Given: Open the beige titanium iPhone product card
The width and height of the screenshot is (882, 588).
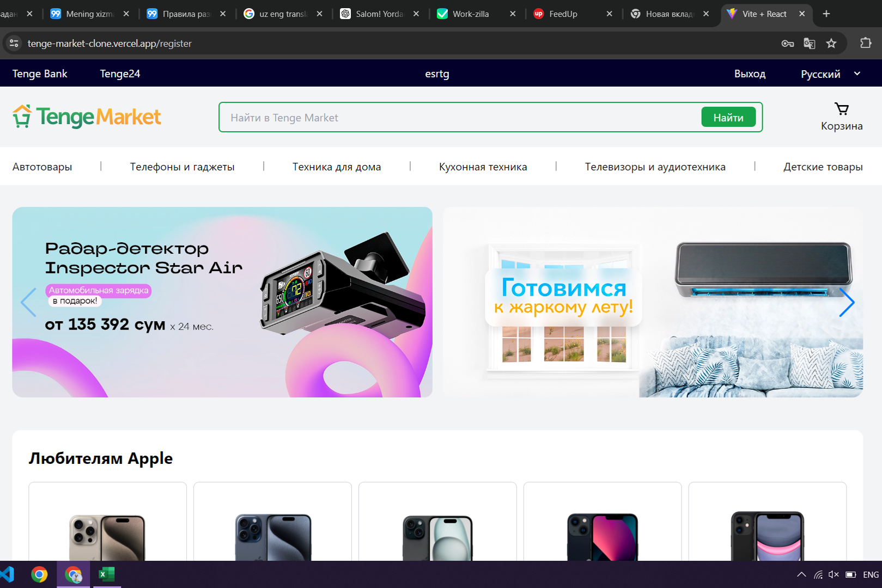Looking at the screenshot, I should (x=107, y=522).
